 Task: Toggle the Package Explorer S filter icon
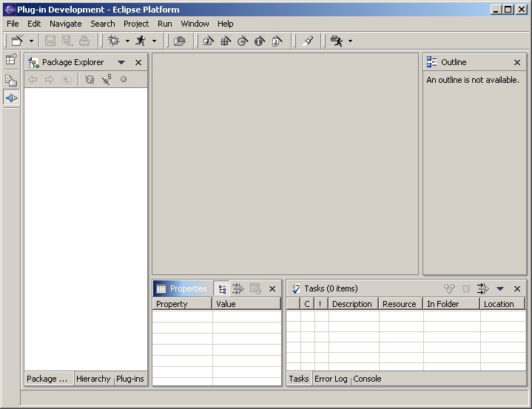pos(107,80)
